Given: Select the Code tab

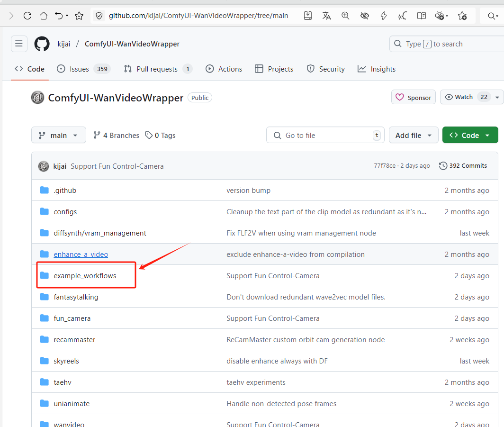Looking at the screenshot, I should pyautogui.click(x=29, y=69).
